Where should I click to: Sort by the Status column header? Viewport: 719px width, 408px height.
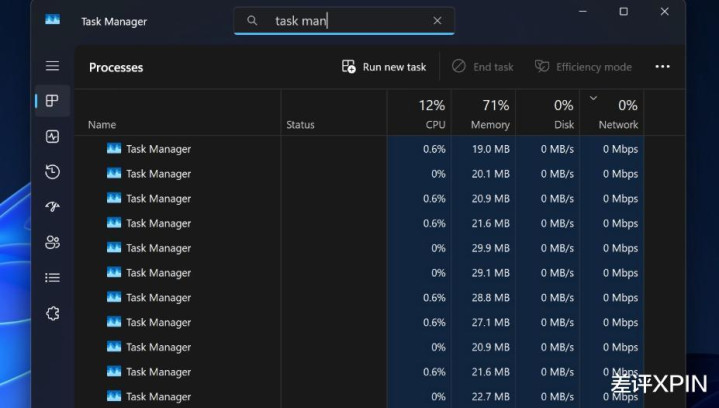(x=300, y=125)
